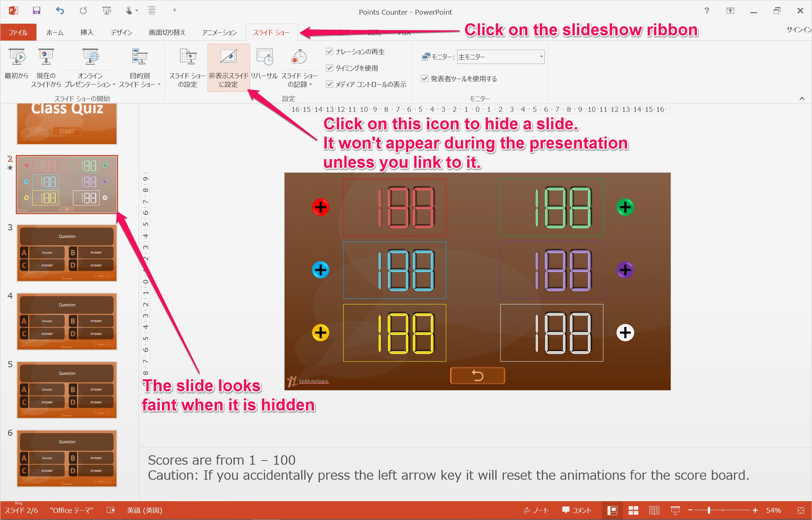
Task: Click the Notes (ノート) button in status bar
Action: click(536, 511)
